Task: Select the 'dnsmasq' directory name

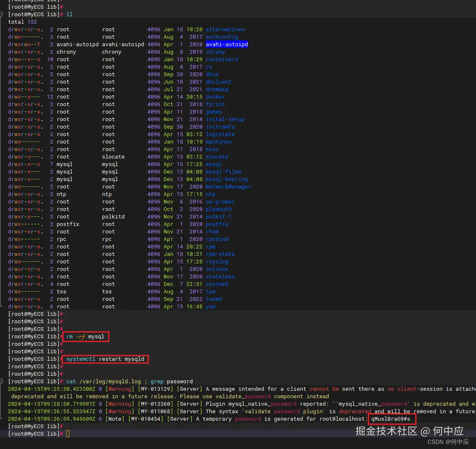Action: click(217, 89)
